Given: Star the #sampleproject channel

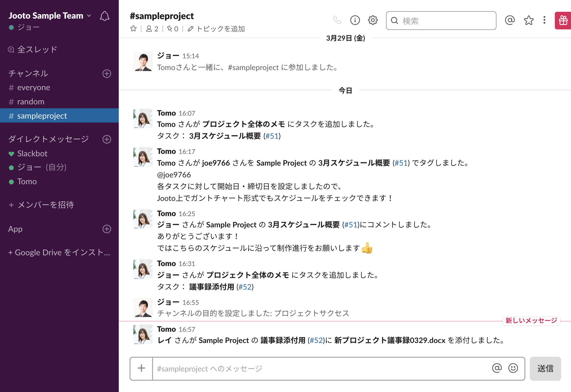Looking at the screenshot, I should point(133,29).
